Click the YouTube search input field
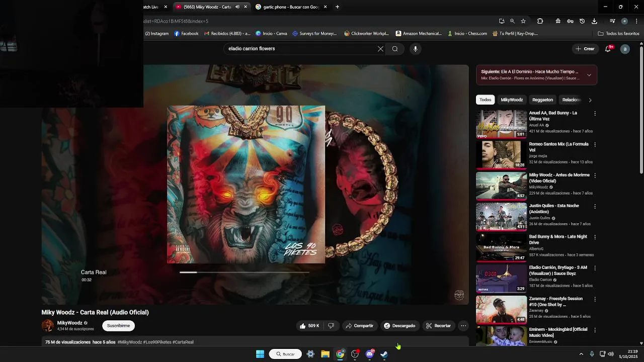The height and width of the screenshot is (362, 644). point(300,49)
